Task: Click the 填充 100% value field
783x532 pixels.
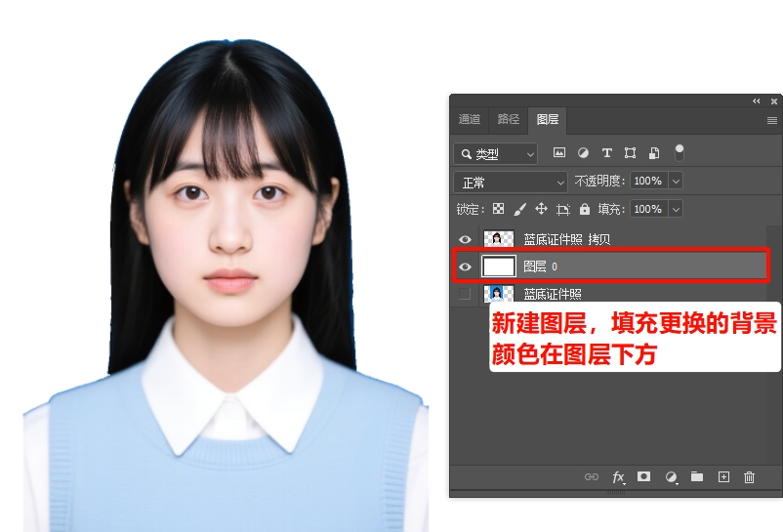Action: pos(648,209)
